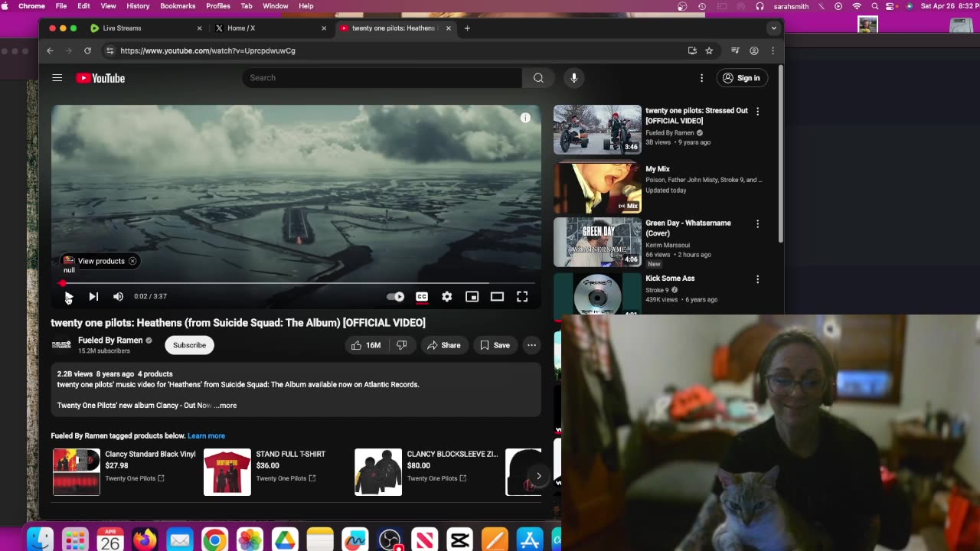This screenshot has width=980, height=551.
Task: Like the Heathens video
Action: point(366,345)
